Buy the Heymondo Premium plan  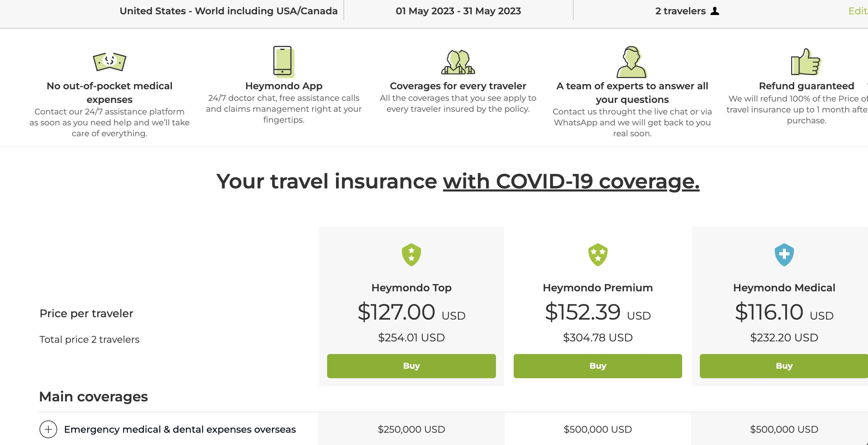(598, 366)
